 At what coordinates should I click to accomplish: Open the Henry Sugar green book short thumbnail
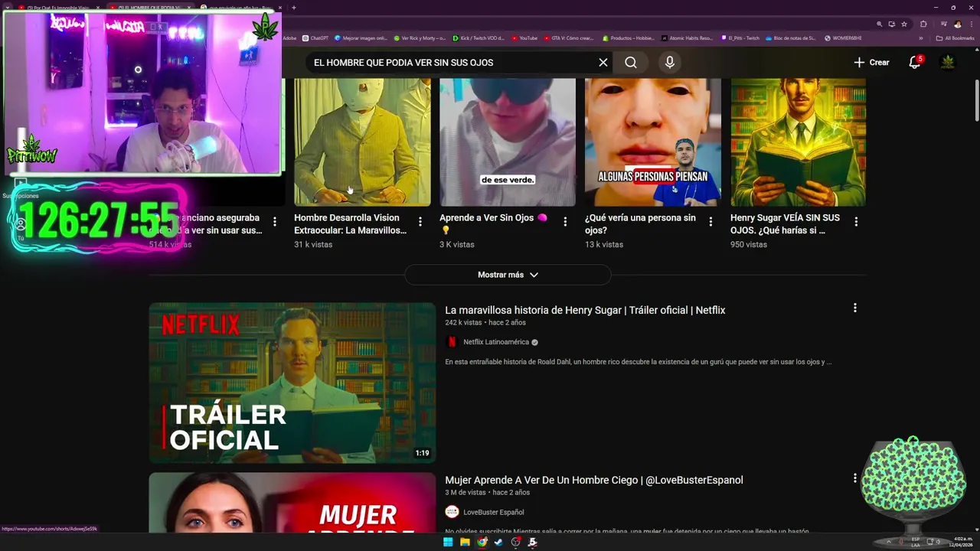pos(798,142)
